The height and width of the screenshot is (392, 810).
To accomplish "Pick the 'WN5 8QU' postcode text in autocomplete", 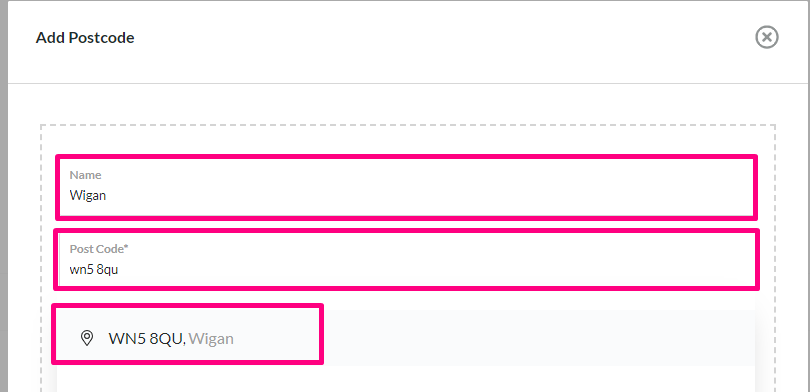I will (x=145, y=339).
